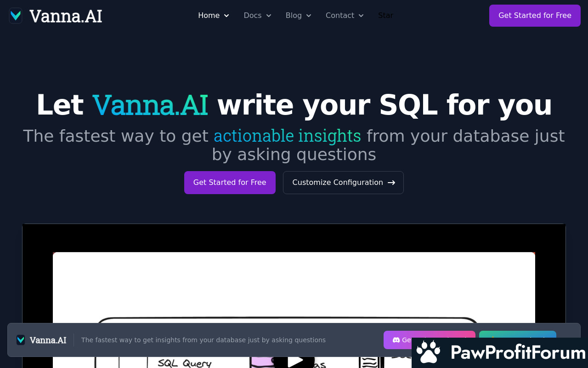Click the top-right Get Started for Free button
This screenshot has width=588, height=368.
pyautogui.click(x=535, y=16)
